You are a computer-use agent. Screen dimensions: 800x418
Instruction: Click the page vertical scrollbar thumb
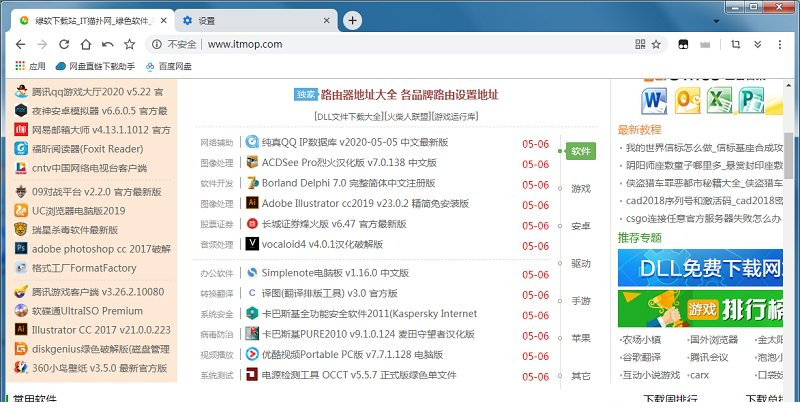(x=788, y=156)
